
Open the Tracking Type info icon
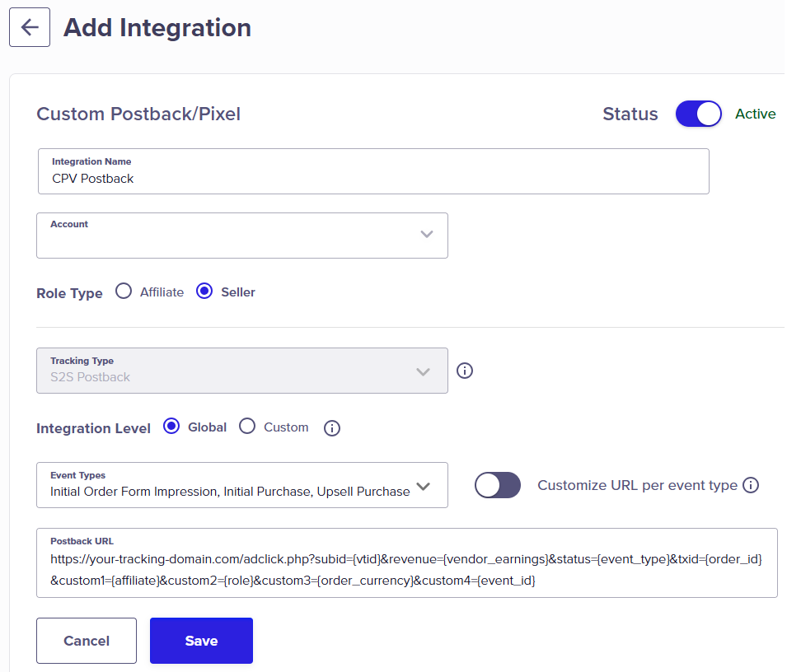(x=464, y=371)
